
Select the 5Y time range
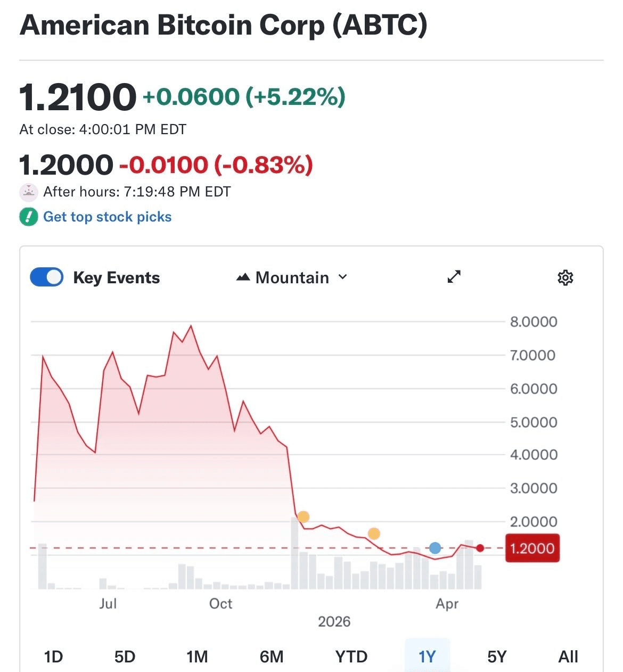click(497, 657)
